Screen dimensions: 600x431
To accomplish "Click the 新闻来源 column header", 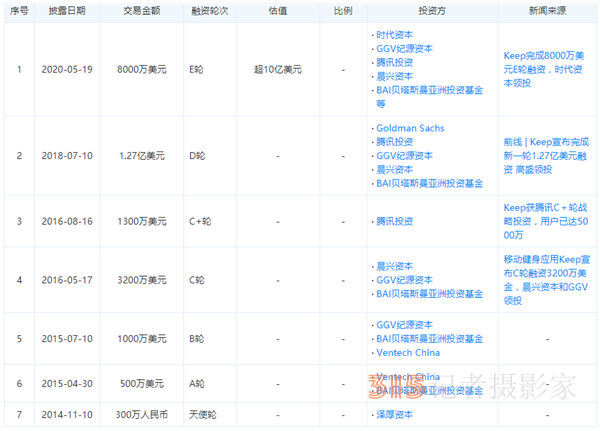I will click(547, 11).
